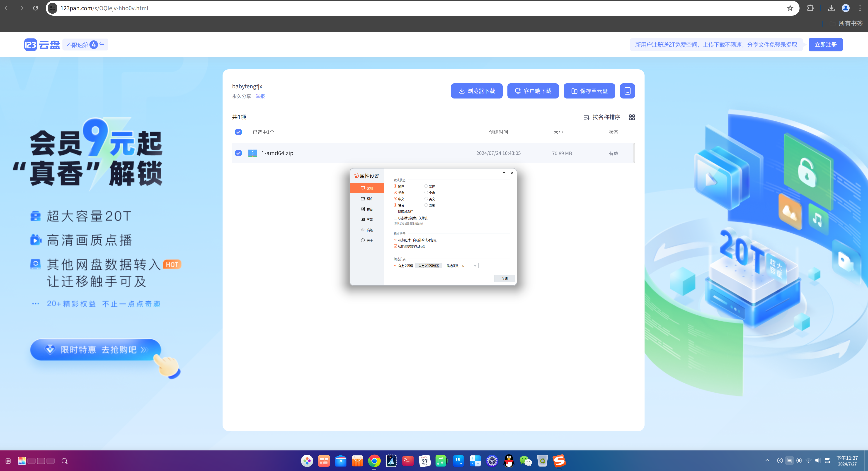Select the 五笔 radio option
The image size is (868, 471).
426,205
